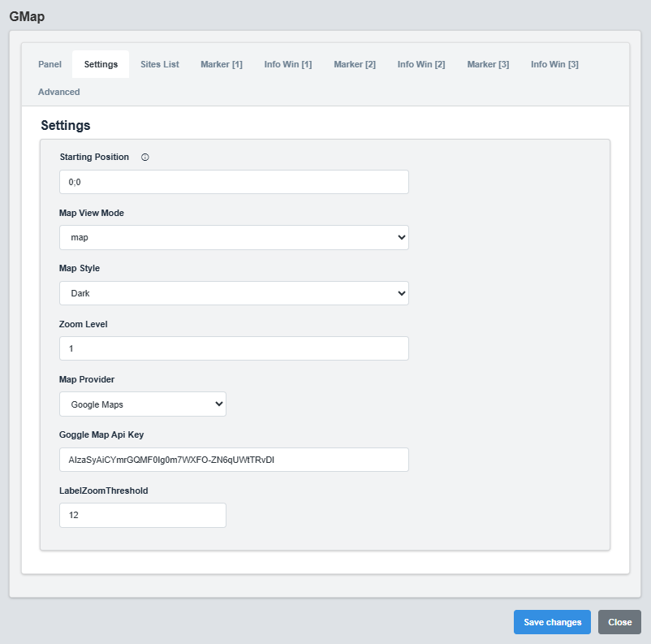This screenshot has width=651, height=644.
Task: Open the Sites List tab
Action: tap(159, 64)
